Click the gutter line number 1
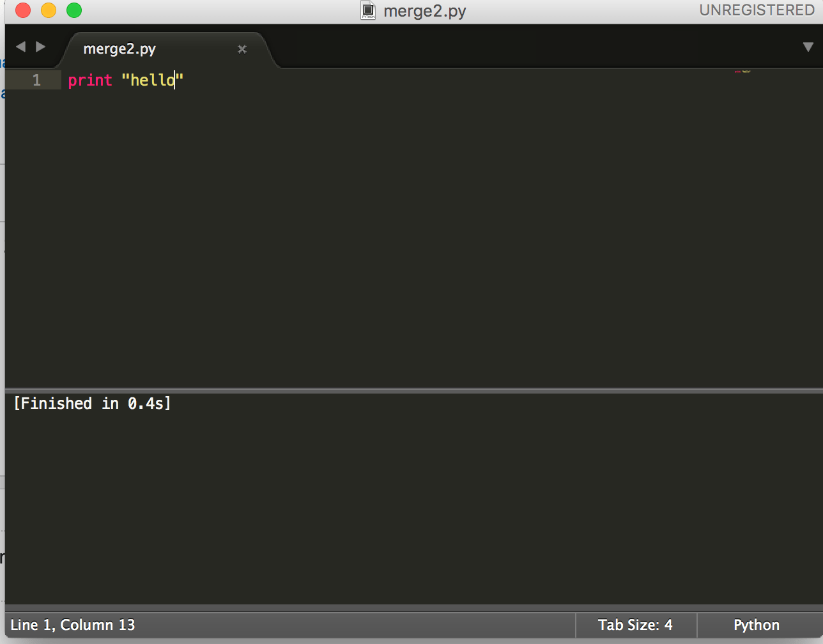The width and height of the screenshot is (823, 644). click(x=35, y=80)
